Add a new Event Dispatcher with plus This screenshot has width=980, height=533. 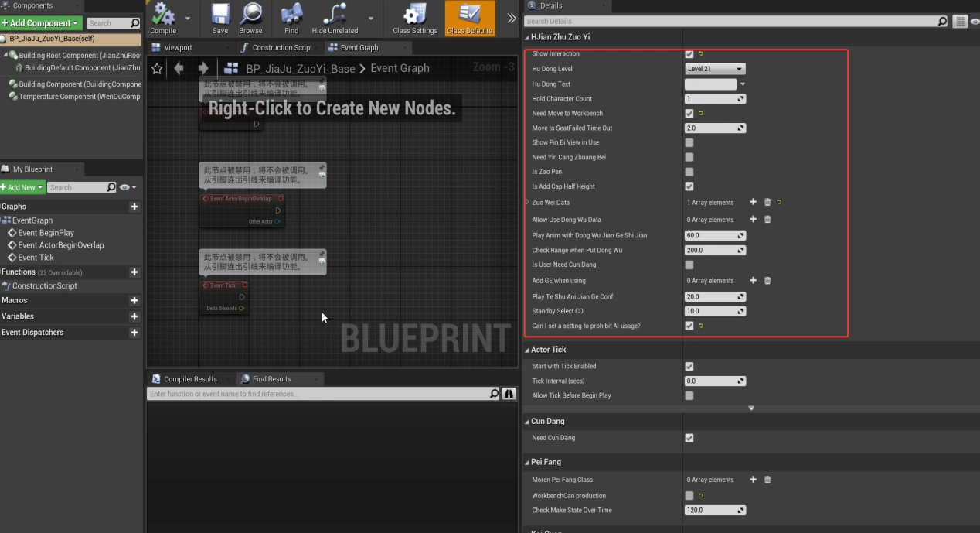pyautogui.click(x=134, y=333)
